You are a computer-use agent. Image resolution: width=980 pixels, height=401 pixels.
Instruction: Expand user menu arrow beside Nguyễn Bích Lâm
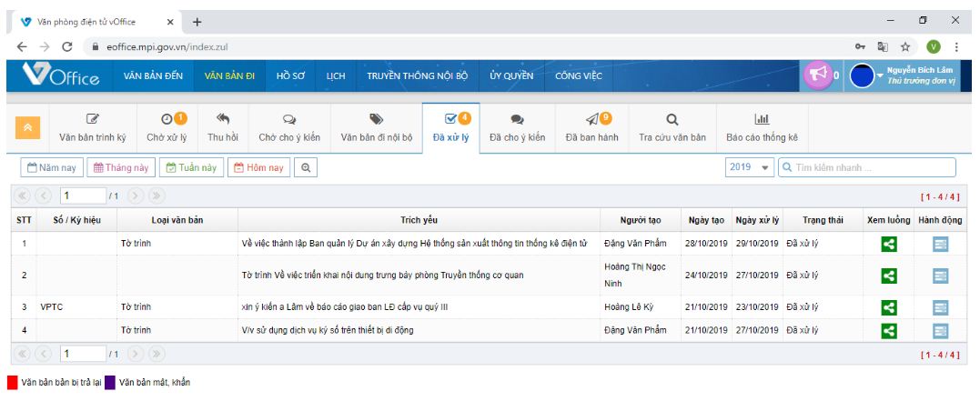[x=880, y=75]
